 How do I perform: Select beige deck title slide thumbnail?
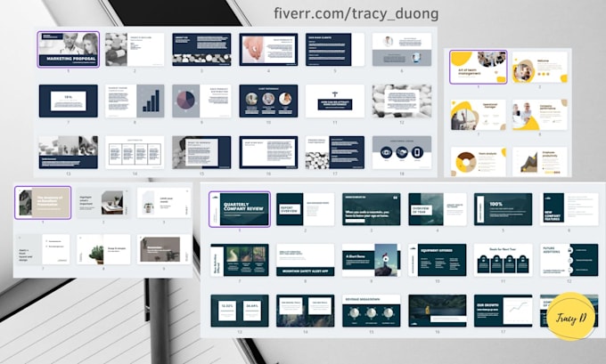(x=43, y=203)
